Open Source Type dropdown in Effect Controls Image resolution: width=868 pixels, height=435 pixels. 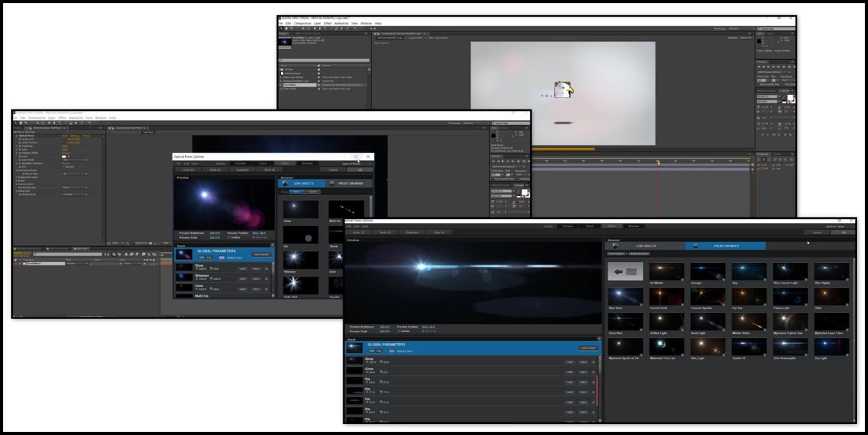(74, 173)
